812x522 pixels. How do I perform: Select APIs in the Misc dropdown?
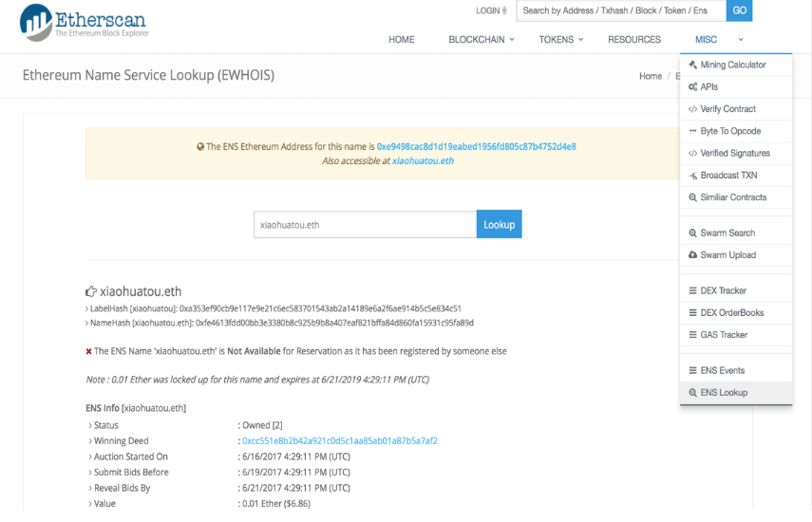click(708, 87)
